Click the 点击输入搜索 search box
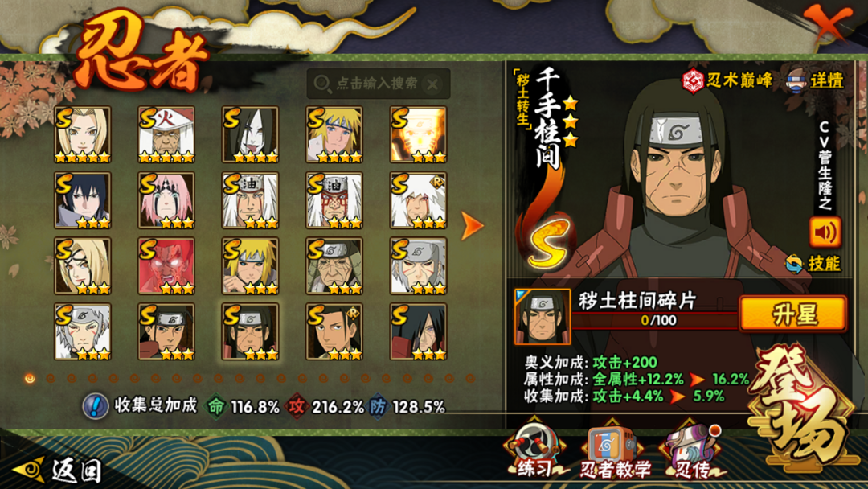The width and height of the screenshot is (868, 489). [378, 84]
